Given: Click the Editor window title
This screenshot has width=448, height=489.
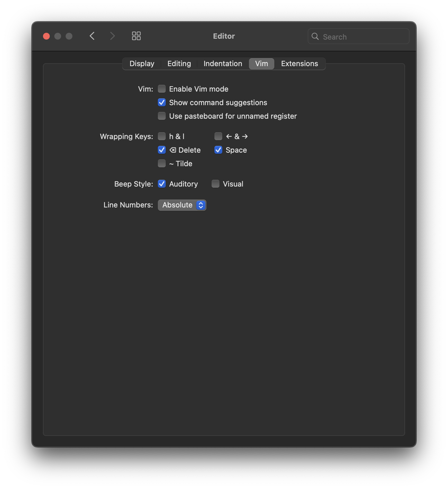Looking at the screenshot, I should [x=224, y=36].
